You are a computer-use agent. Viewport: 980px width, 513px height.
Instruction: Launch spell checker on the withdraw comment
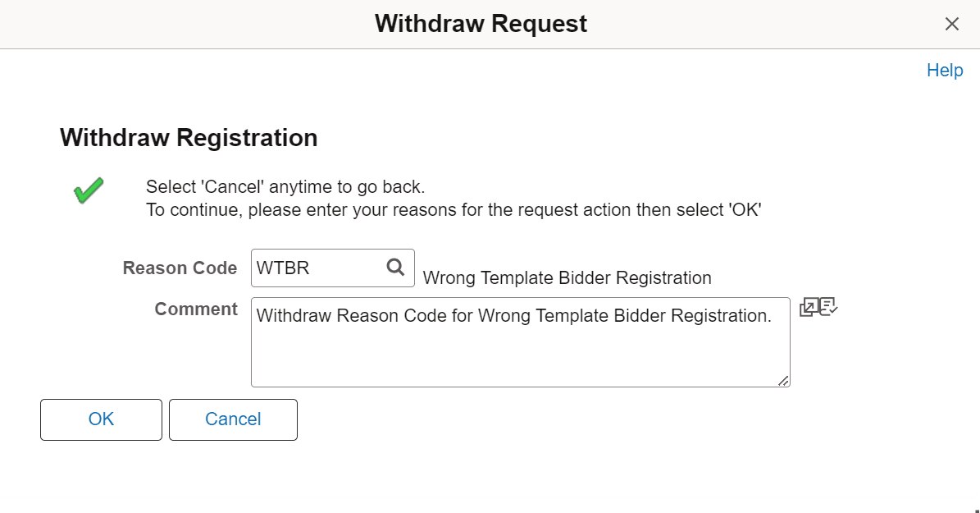827,306
